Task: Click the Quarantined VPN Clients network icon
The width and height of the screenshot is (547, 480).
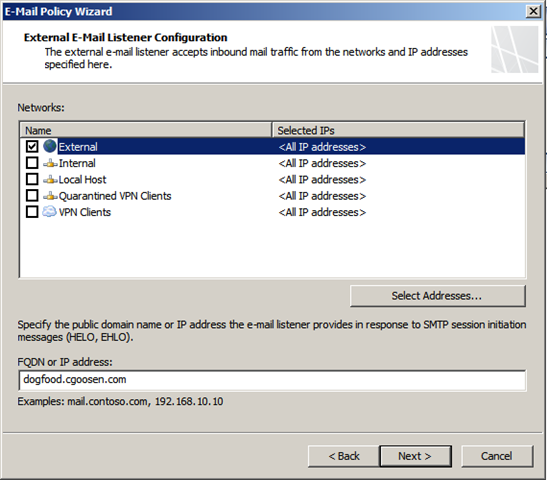Action: tap(50, 196)
